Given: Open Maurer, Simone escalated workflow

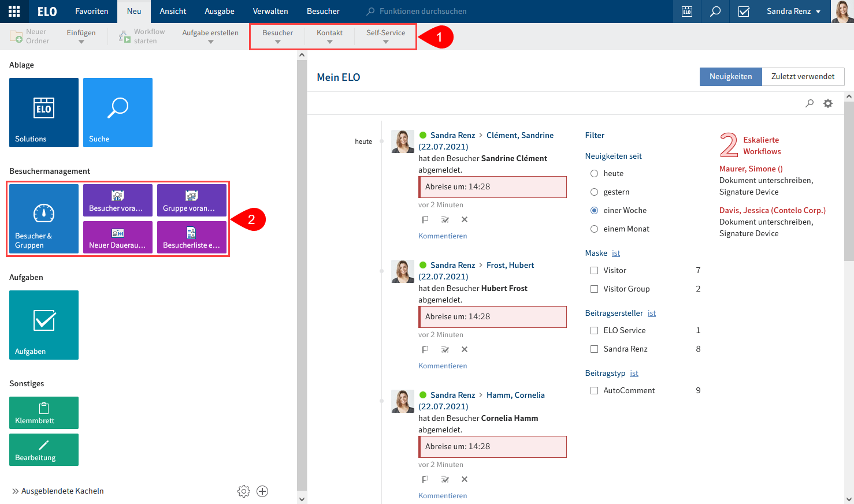Looking at the screenshot, I should tap(751, 169).
